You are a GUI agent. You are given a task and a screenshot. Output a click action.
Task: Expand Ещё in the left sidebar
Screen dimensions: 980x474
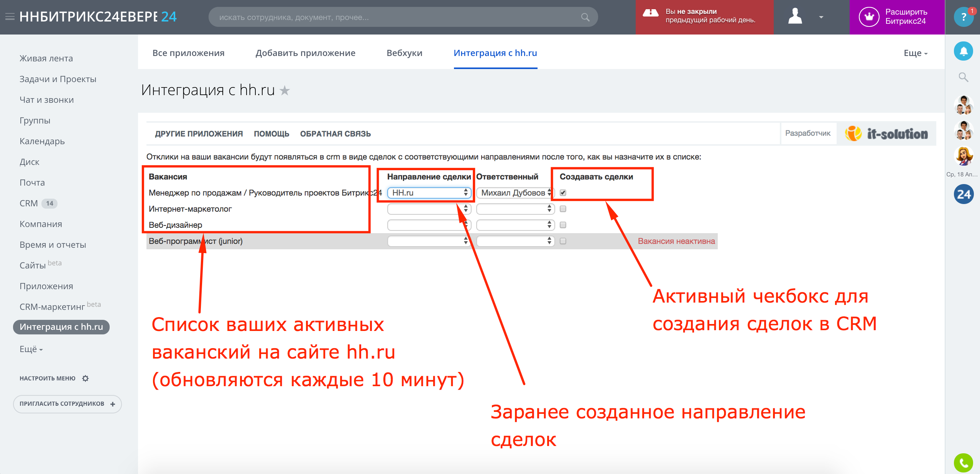pyautogui.click(x=31, y=349)
